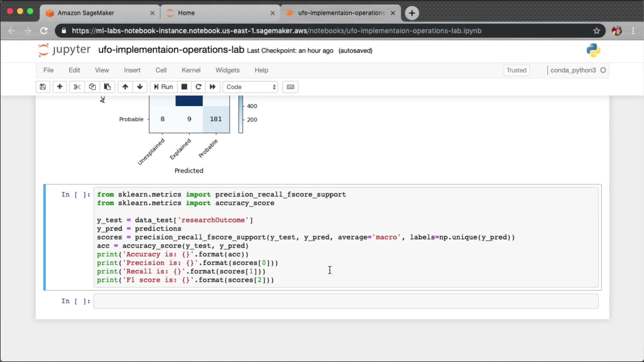Screen dimensions: 644x362
Task: Paste cells below icon
Action: point(107,87)
